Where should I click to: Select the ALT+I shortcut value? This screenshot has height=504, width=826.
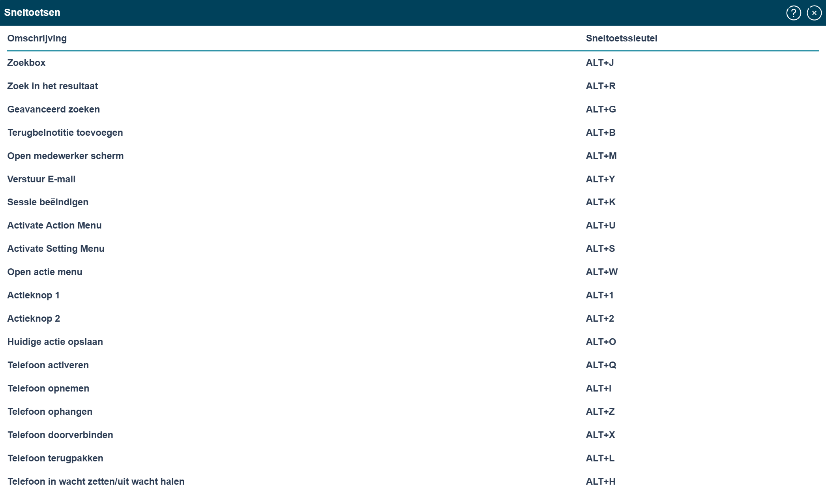[x=598, y=388]
